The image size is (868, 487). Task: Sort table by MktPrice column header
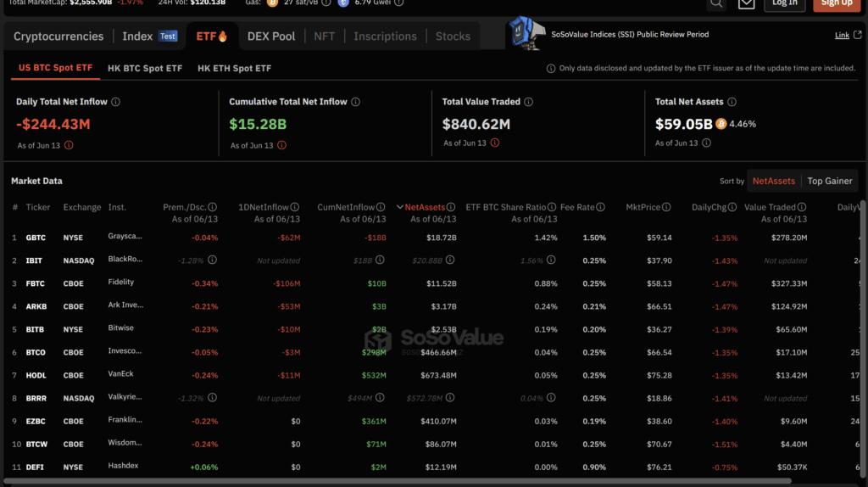click(643, 207)
